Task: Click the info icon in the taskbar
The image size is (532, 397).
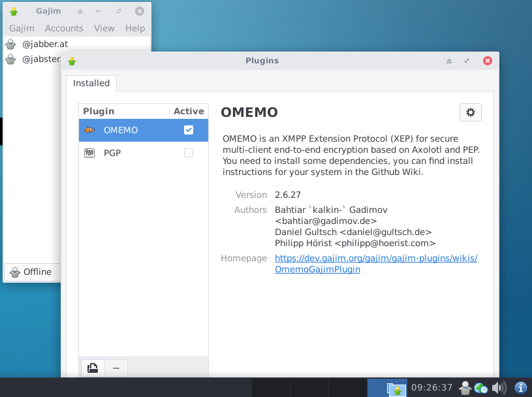Action: (521, 387)
